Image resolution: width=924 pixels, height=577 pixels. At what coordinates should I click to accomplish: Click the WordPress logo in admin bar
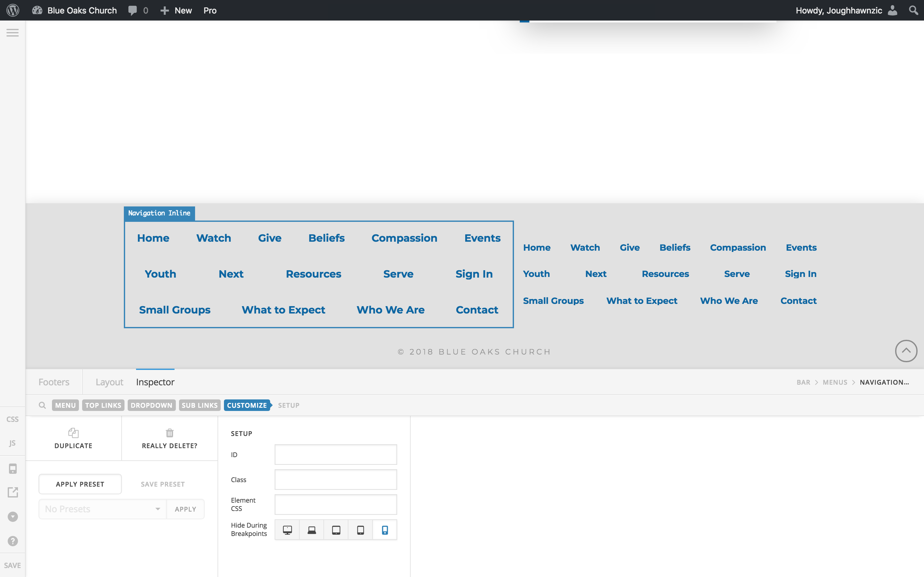click(x=13, y=10)
